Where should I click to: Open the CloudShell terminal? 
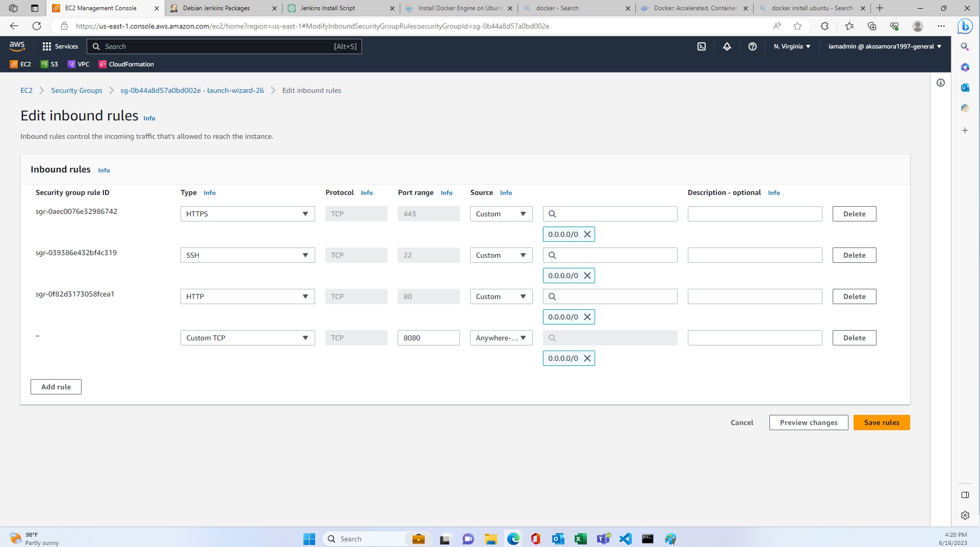702,46
